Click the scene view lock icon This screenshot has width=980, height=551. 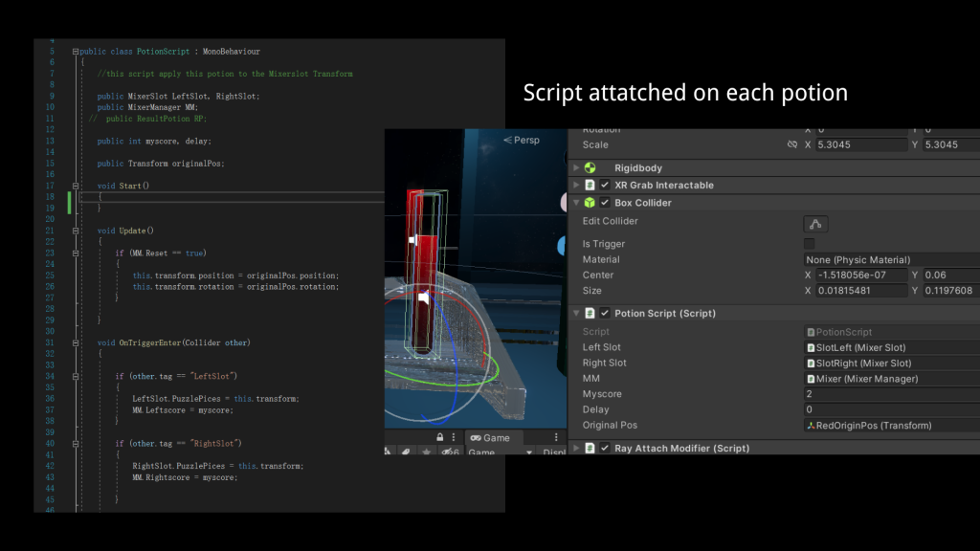(440, 437)
